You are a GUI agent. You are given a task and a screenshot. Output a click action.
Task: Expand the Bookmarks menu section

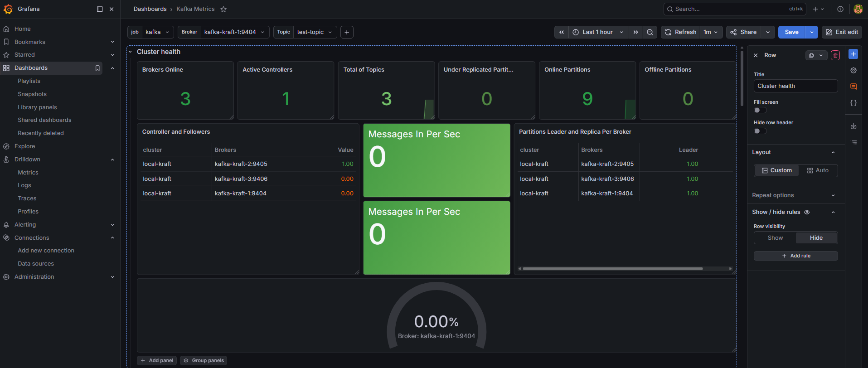point(112,42)
